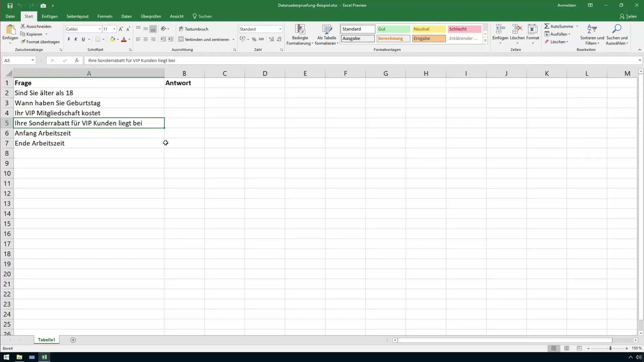Apply the Schlecht cell style
Screen dimensions: 644x362
464,29
